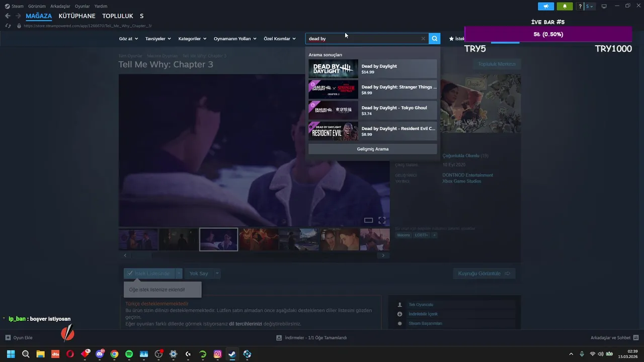
Task: Expand the Özel Kısımlar dropdown
Action: (x=280, y=39)
